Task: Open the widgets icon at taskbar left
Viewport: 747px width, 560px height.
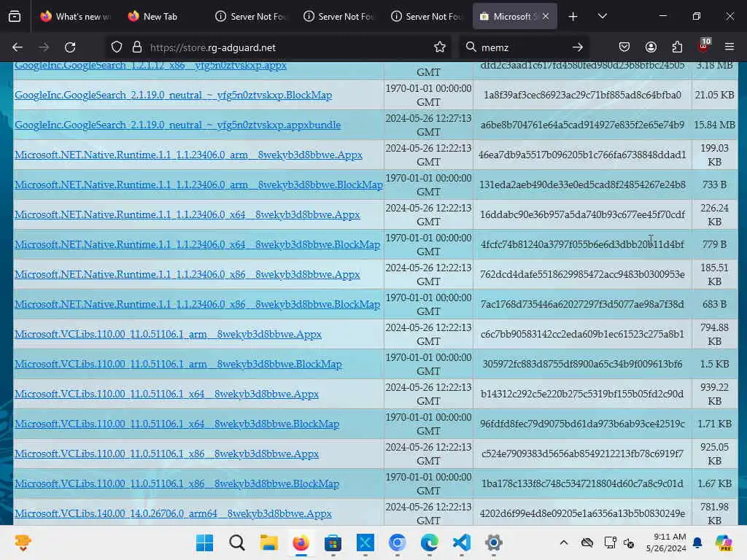Action: pyautogui.click(x=23, y=542)
